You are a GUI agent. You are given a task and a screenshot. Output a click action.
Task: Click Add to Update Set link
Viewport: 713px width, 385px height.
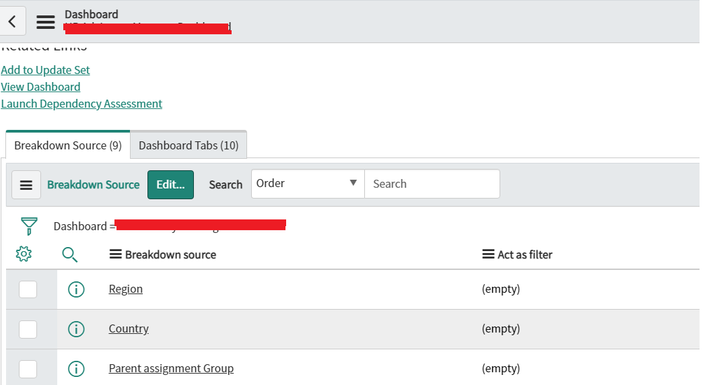[x=45, y=70]
